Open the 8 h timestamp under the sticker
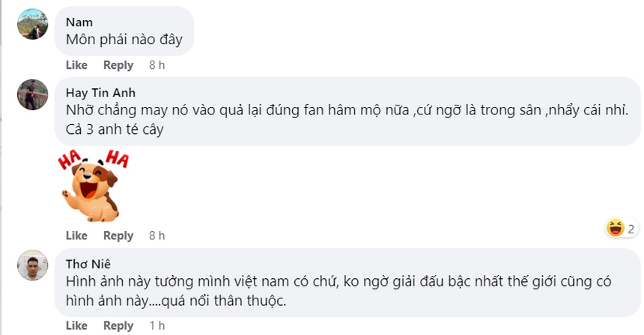This screenshot has height=335, width=644. (157, 236)
